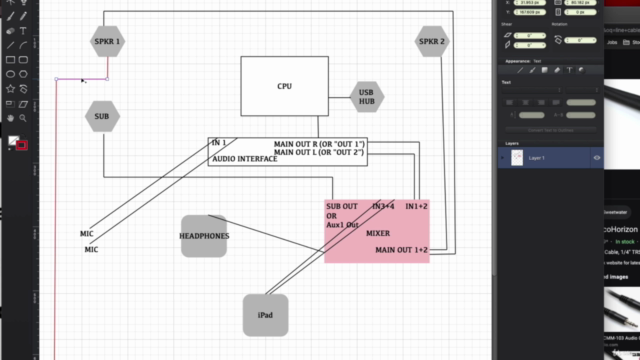Select the Eraser tool
The height and width of the screenshot is (360, 640).
pyautogui.click(x=11, y=31)
